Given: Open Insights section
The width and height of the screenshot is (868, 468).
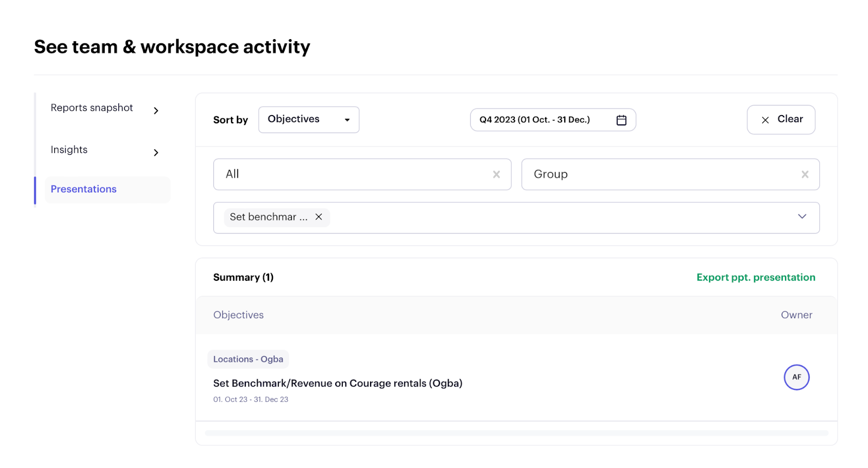Looking at the screenshot, I should [69, 150].
